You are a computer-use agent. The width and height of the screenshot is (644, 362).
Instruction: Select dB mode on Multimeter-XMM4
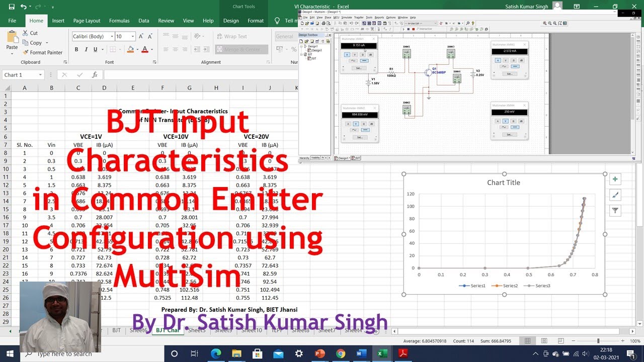pos(521,121)
